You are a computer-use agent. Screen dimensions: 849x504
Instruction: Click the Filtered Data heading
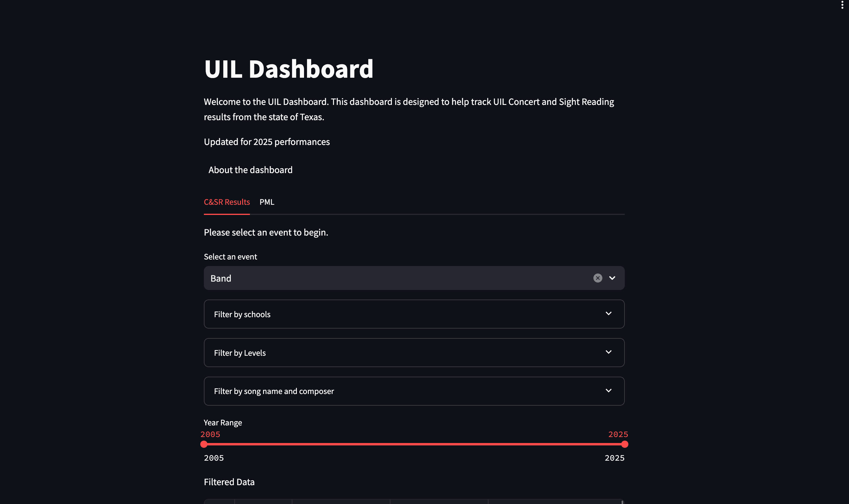point(229,482)
